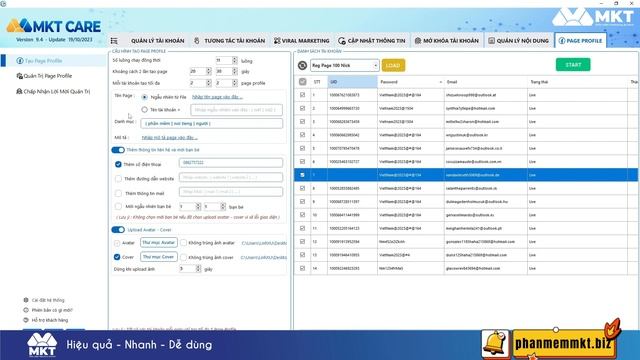Check Không trùng ảnh cover option

tap(184, 257)
